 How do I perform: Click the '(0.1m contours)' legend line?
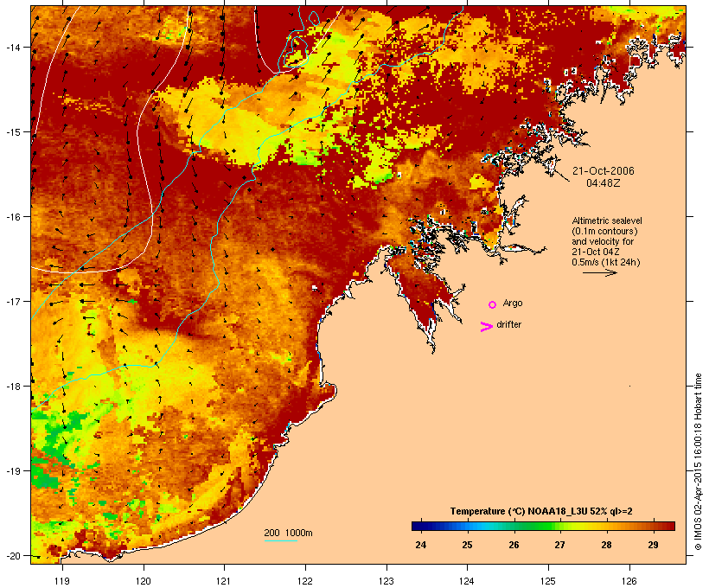click(x=604, y=231)
